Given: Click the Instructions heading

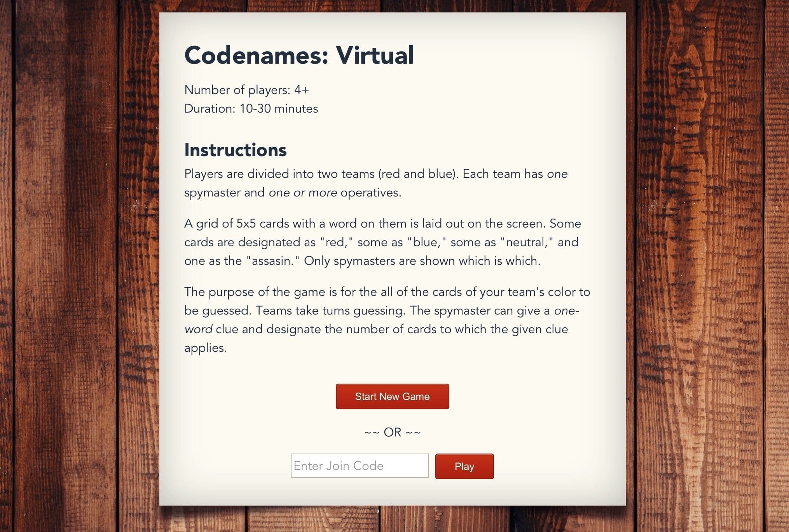Looking at the screenshot, I should tap(235, 150).
